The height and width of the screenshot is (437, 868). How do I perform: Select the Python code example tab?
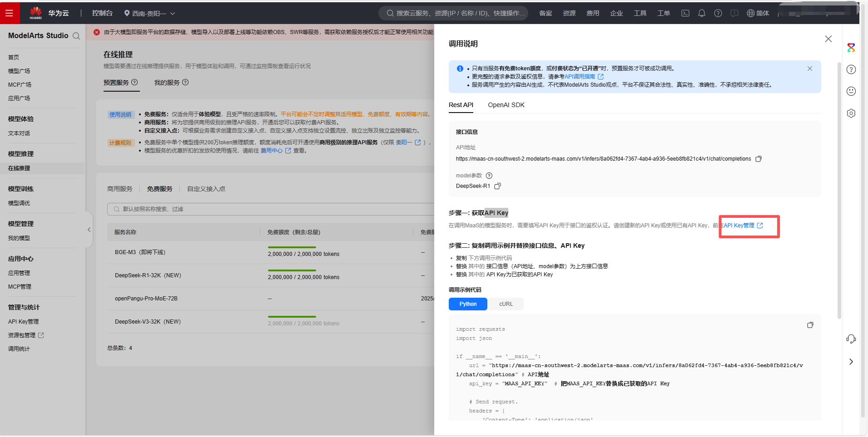point(468,304)
